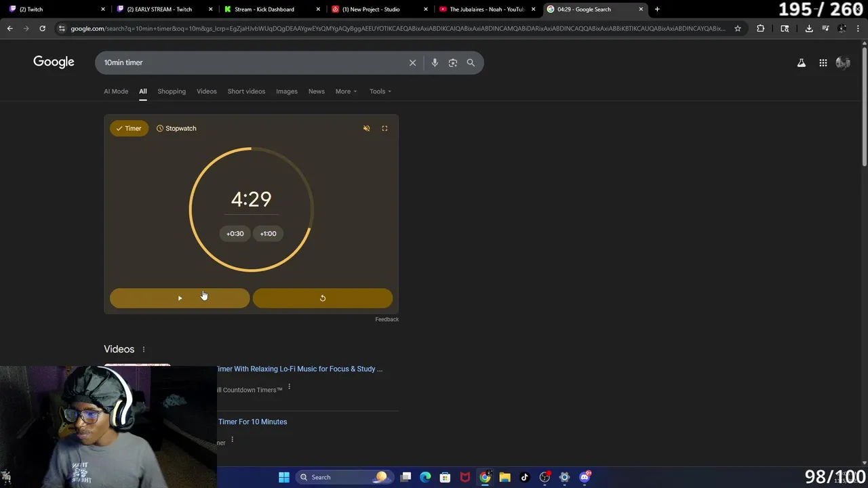This screenshot has width=868, height=488.
Task: Reset the timer countdown
Action: [323, 298]
